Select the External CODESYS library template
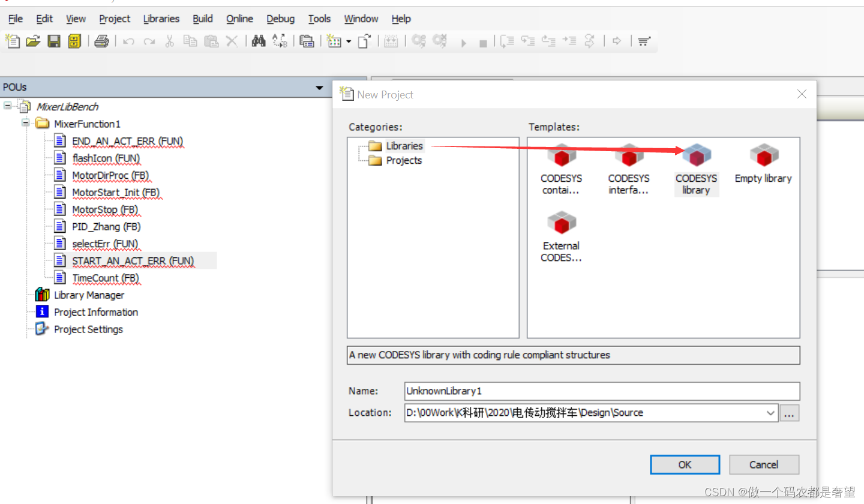The image size is (864, 504). tap(562, 236)
